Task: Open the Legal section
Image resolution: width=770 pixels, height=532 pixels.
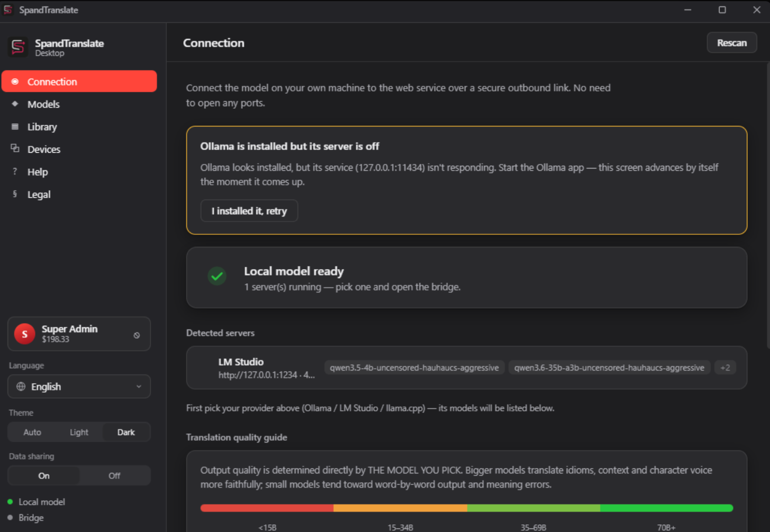Action: [79, 194]
